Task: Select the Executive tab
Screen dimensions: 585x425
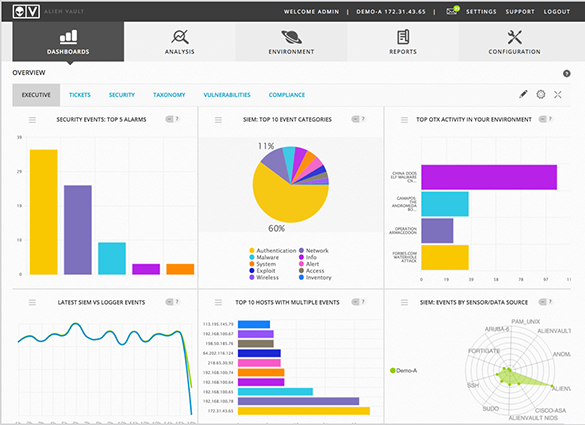Action: pyautogui.click(x=36, y=95)
